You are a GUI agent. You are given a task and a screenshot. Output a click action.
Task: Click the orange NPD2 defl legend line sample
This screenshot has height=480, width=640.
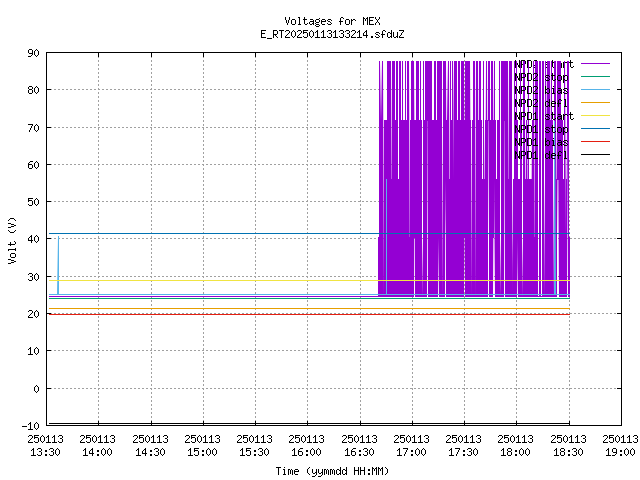[595, 102]
